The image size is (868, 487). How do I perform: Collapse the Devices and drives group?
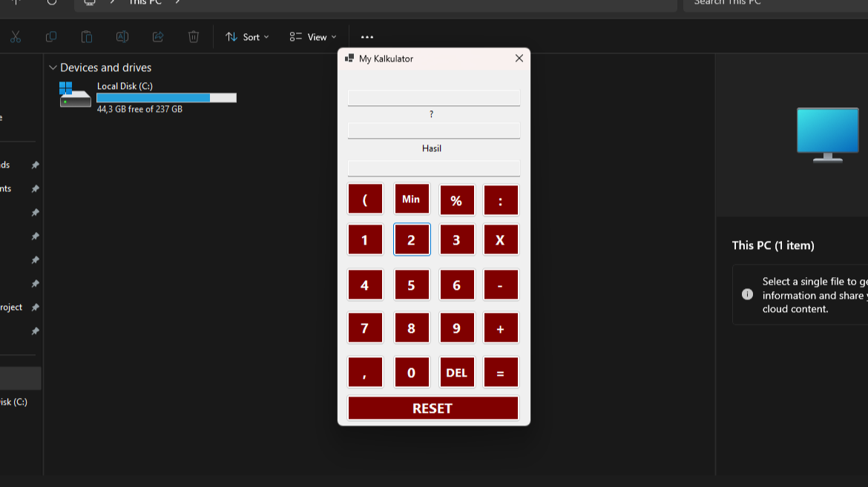click(x=53, y=67)
